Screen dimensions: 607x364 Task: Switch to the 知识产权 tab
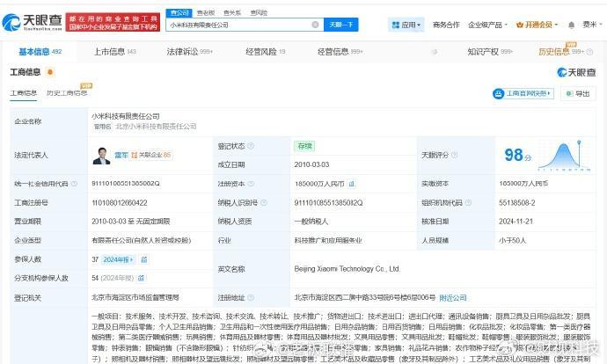pos(490,52)
